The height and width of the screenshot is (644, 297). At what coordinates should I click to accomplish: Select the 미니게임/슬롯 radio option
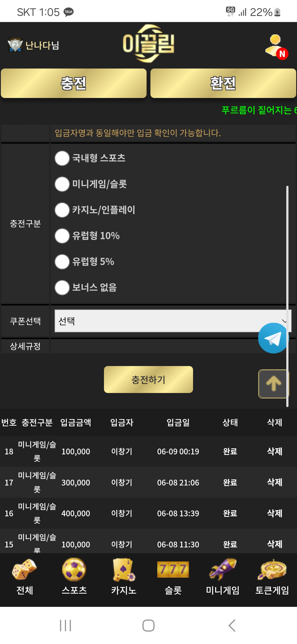tap(62, 184)
